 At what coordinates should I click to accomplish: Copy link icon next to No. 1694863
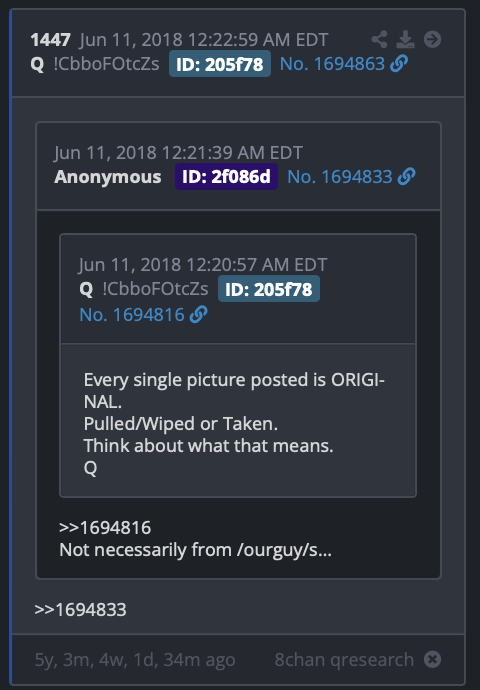[x=399, y=64]
